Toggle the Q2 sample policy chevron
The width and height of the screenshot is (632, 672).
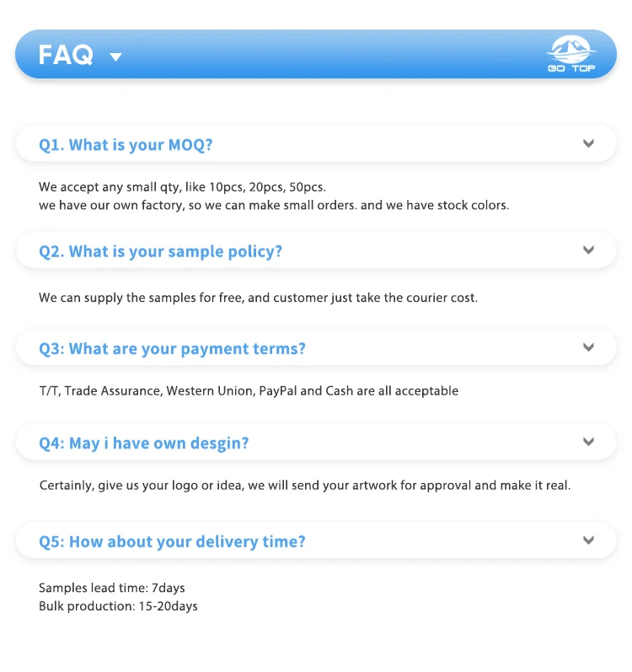(x=588, y=250)
